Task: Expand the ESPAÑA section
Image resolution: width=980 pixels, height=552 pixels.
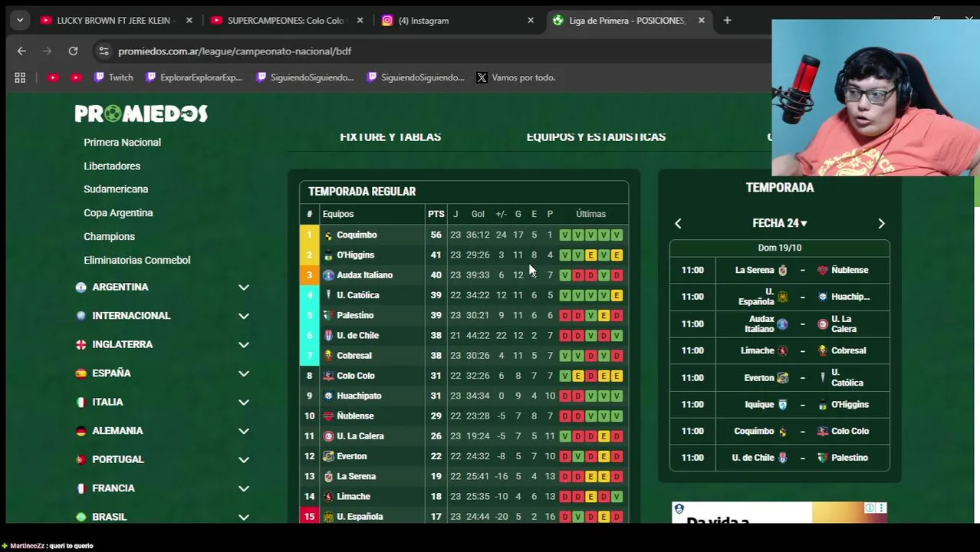Action: click(x=244, y=373)
